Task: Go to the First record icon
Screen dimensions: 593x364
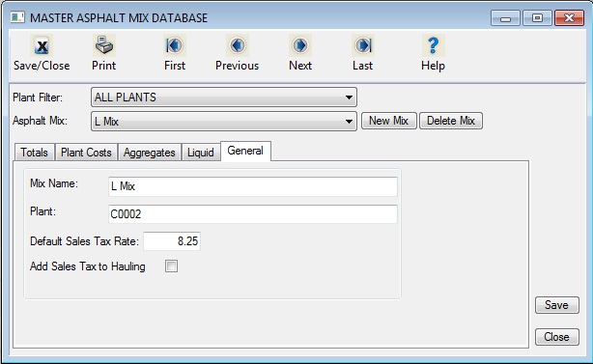Action: 175,45
